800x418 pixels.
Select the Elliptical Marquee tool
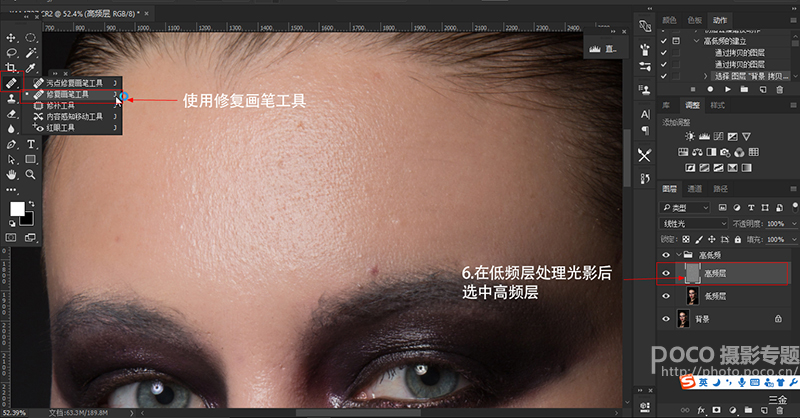pyautogui.click(x=31, y=38)
